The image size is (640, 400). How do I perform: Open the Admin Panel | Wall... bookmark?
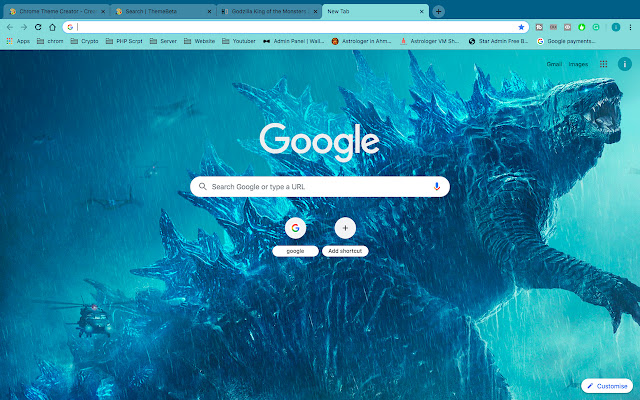pos(293,41)
